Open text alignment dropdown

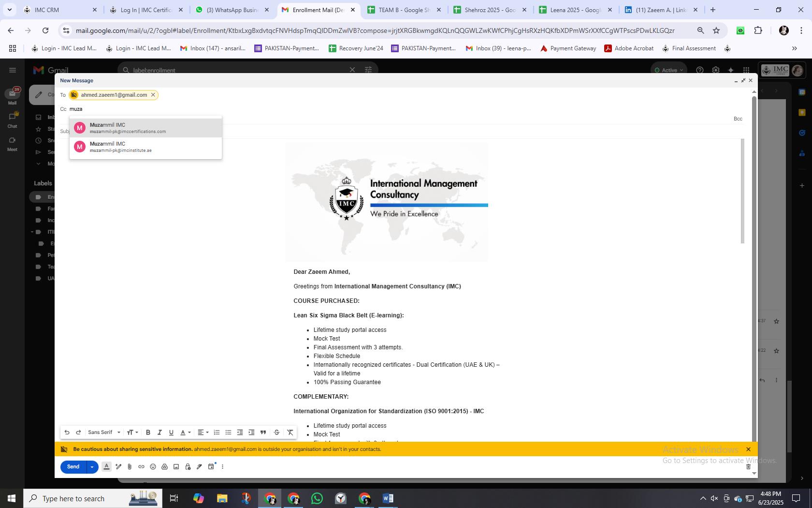tap(203, 433)
